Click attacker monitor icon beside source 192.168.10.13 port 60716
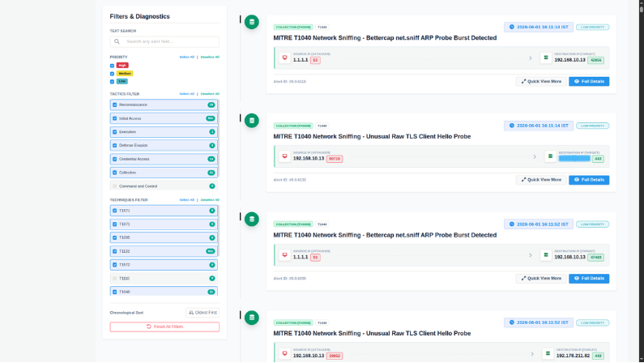The width and height of the screenshot is (644, 363). pyautogui.click(x=284, y=156)
